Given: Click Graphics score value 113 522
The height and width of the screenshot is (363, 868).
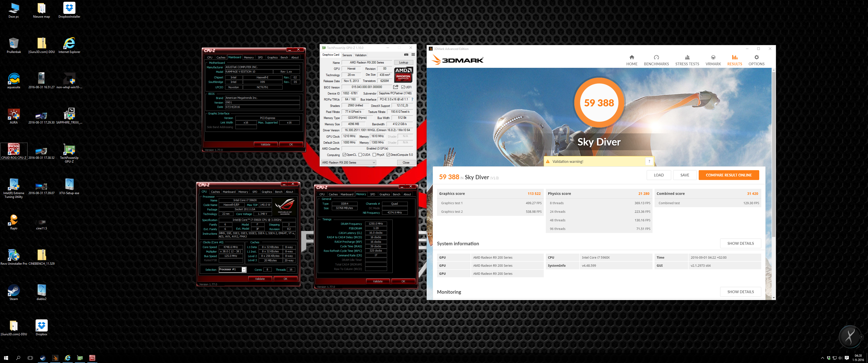Looking at the screenshot, I should [534, 194].
